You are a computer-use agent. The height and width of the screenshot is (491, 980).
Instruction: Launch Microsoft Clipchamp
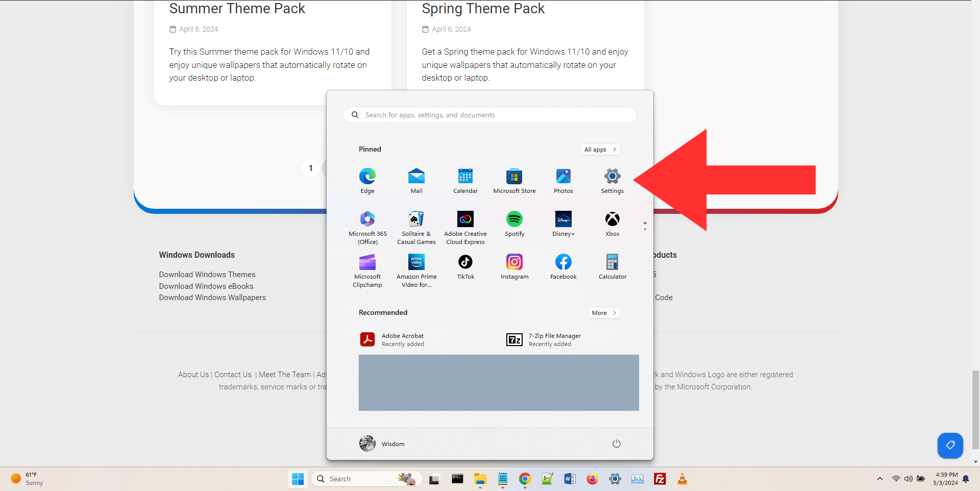(367, 270)
